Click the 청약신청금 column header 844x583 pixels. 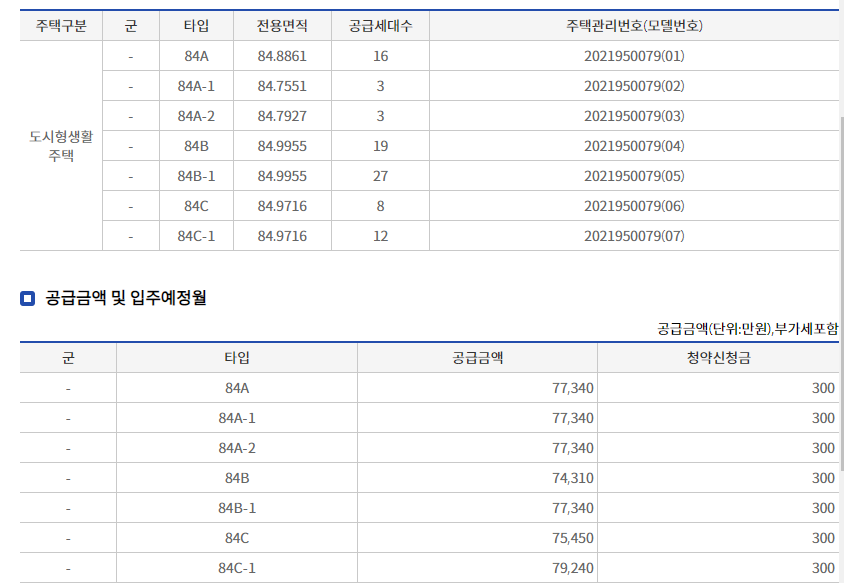(718, 358)
